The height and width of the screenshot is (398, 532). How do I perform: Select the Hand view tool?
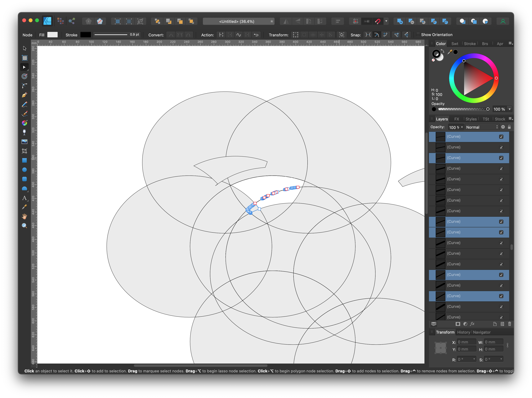[24, 216]
